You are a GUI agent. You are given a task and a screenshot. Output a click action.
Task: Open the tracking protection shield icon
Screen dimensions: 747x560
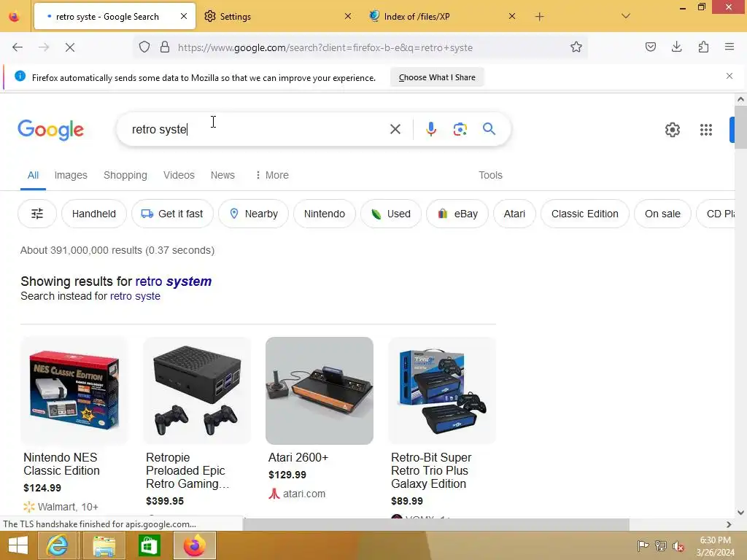pyautogui.click(x=144, y=47)
